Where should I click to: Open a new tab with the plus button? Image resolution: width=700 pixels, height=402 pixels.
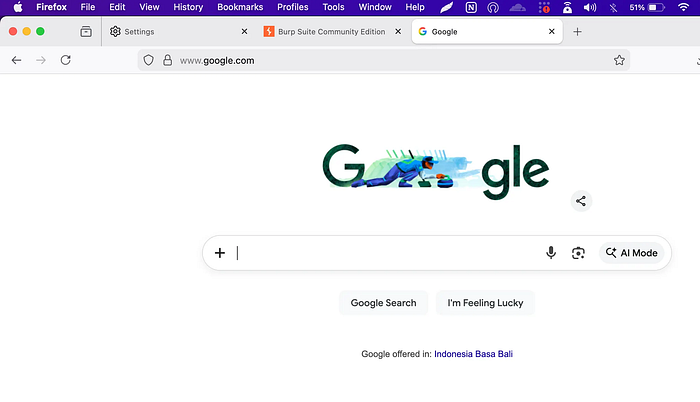pyautogui.click(x=577, y=32)
